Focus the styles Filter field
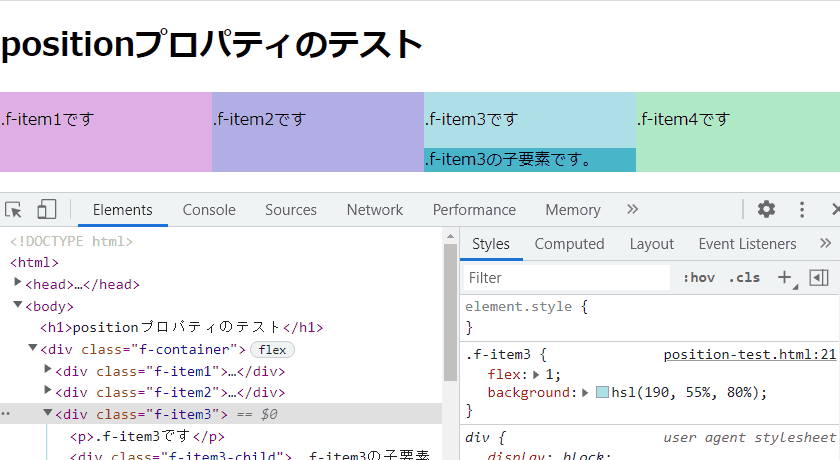This screenshot has width=840, height=460. click(x=567, y=278)
